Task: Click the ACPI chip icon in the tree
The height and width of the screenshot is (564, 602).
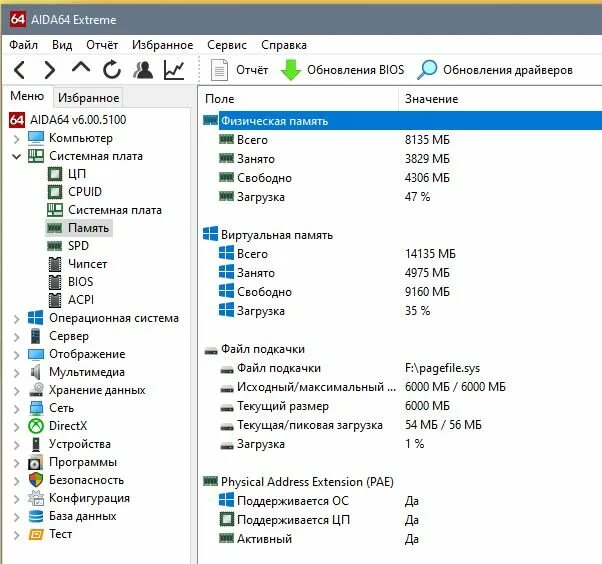Action: (x=55, y=300)
